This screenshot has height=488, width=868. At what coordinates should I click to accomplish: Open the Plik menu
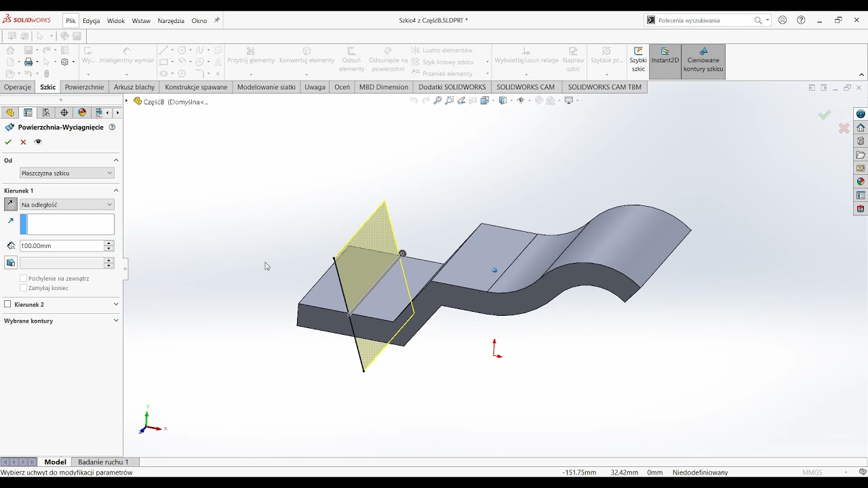coord(71,20)
